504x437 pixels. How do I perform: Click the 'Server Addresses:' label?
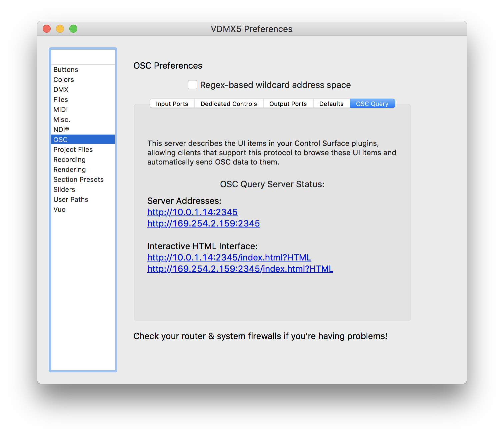tap(184, 201)
